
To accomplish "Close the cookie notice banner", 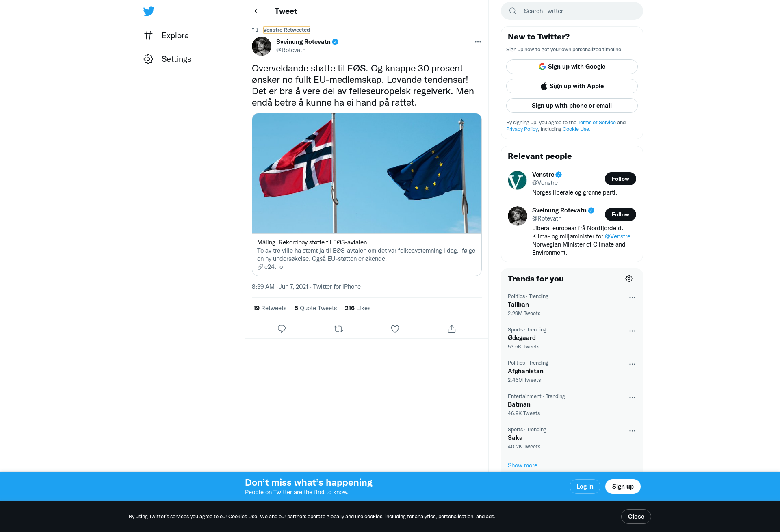I will click(636, 517).
